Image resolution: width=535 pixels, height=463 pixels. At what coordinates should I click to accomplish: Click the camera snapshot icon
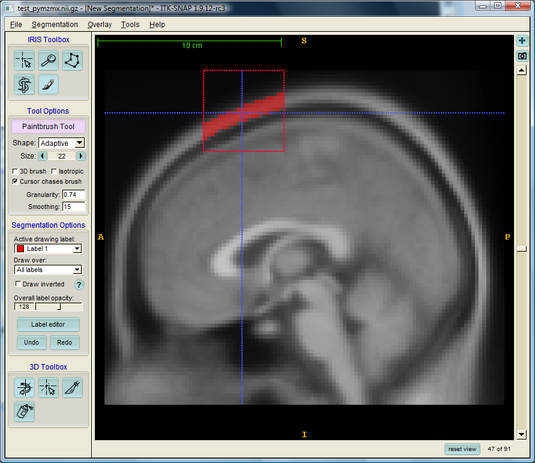pyautogui.click(x=522, y=56)
